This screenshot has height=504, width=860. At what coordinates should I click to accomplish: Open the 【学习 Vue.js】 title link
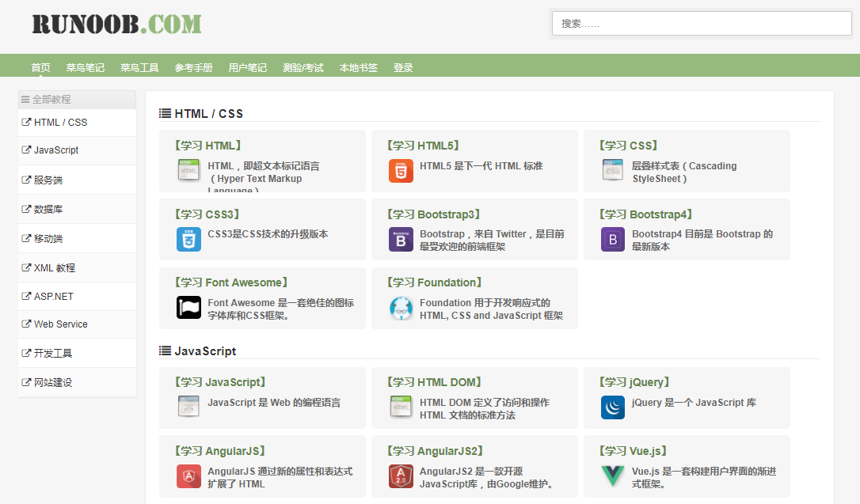tap(633, 451)
